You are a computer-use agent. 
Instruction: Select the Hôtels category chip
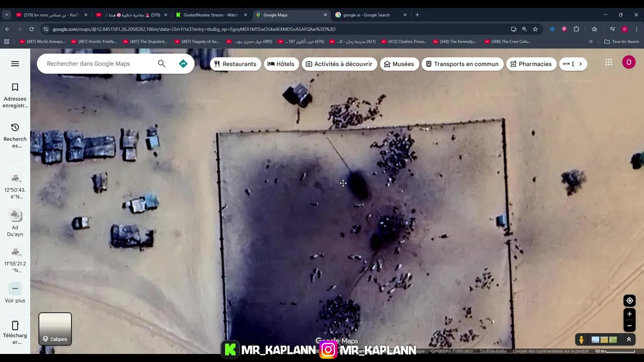click(x=281, y=64)
